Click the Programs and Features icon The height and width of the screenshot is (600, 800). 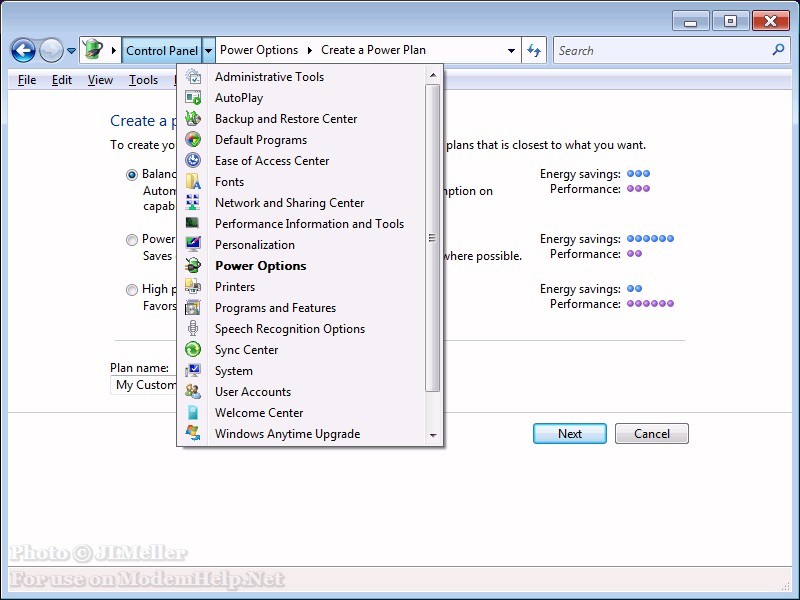coord(193,308)
